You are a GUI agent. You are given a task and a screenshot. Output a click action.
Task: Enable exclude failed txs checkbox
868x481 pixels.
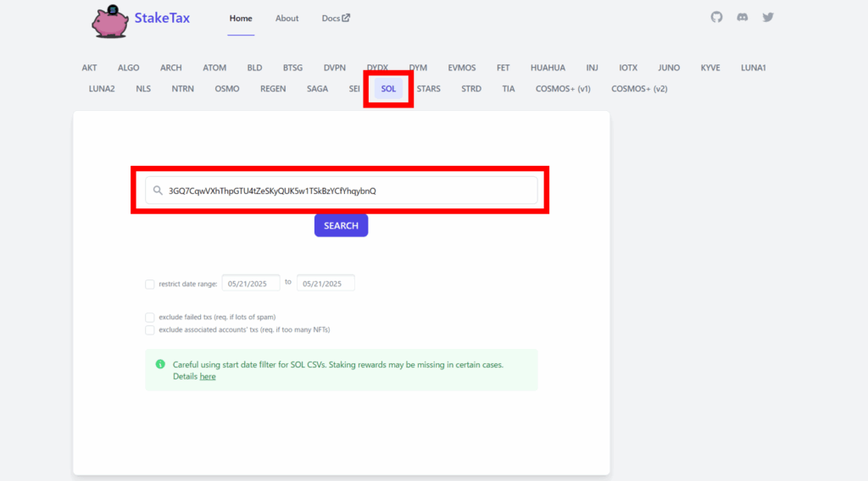pyautogui.click(x=149, y=318)
